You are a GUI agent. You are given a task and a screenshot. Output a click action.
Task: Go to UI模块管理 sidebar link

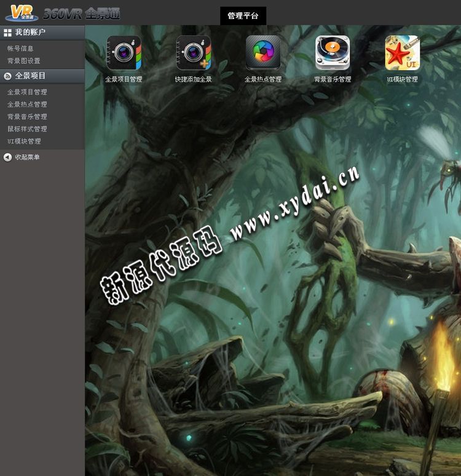(24, 141)
